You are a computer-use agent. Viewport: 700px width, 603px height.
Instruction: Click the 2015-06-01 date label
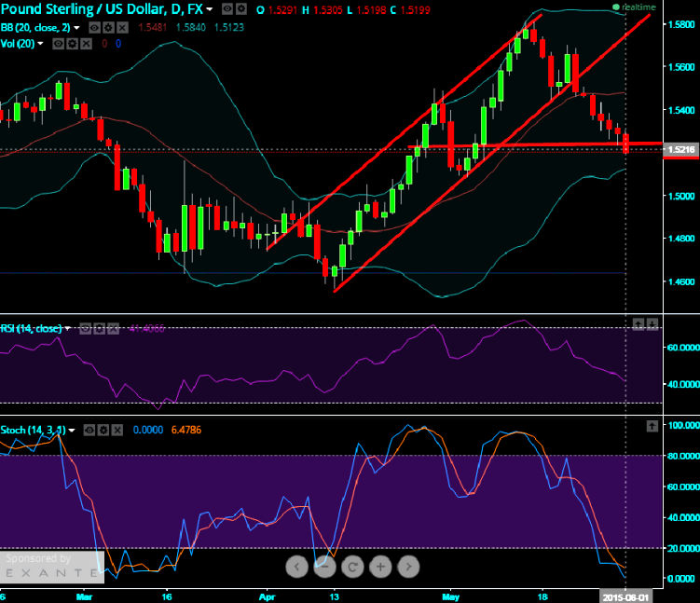pos(625,597)
